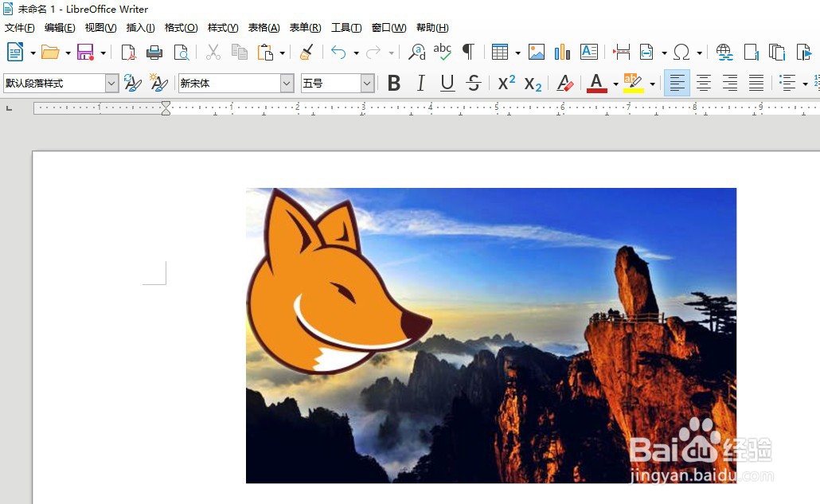This screenshot has width=820, height=504.
Task: Click the Cut scissors icon
Action: point(213,53)
